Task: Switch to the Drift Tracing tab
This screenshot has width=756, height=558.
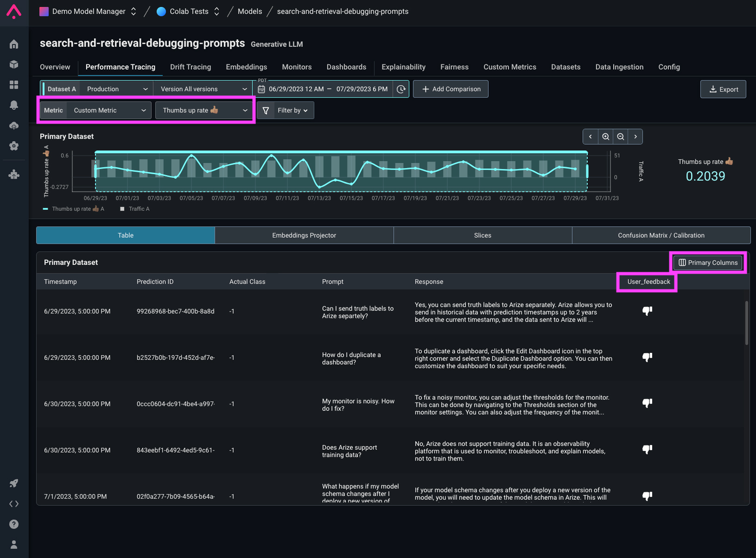Action: (190, 67)
